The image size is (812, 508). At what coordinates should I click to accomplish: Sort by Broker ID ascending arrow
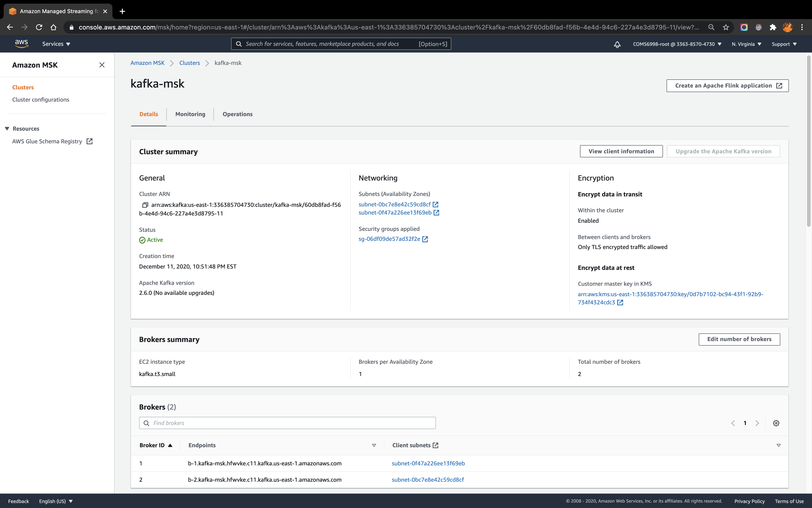point(170,445)
